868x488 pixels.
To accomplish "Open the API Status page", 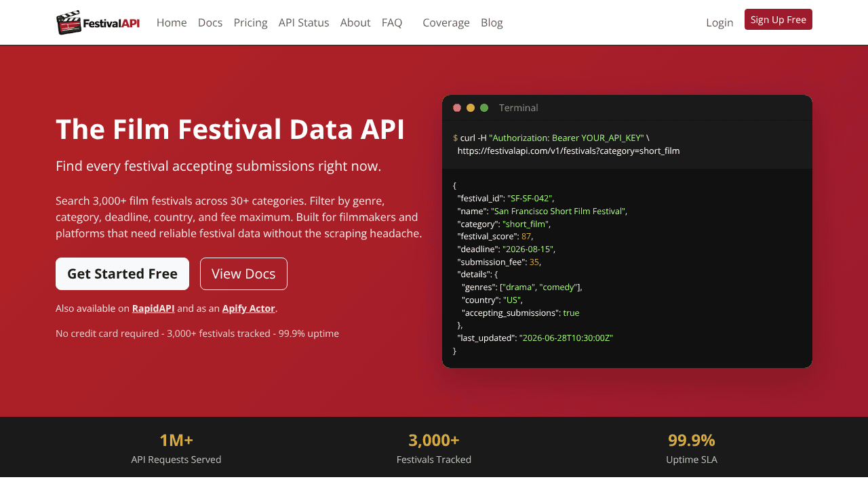I will (x=304, y=22).
